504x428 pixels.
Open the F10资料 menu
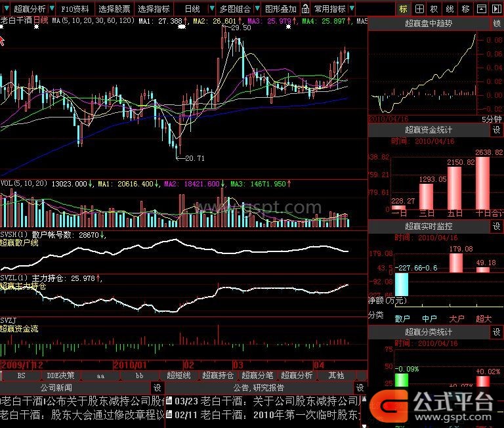(75, 9)
